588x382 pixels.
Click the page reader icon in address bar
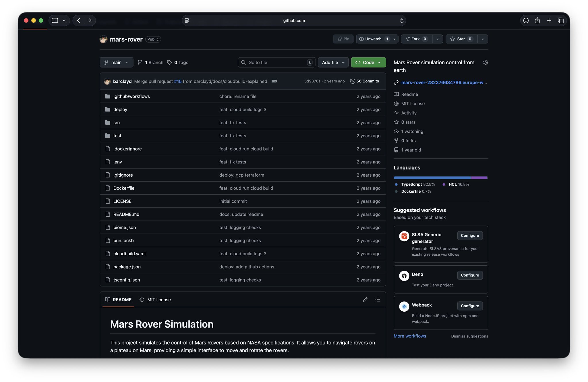(x=187, y=21)
